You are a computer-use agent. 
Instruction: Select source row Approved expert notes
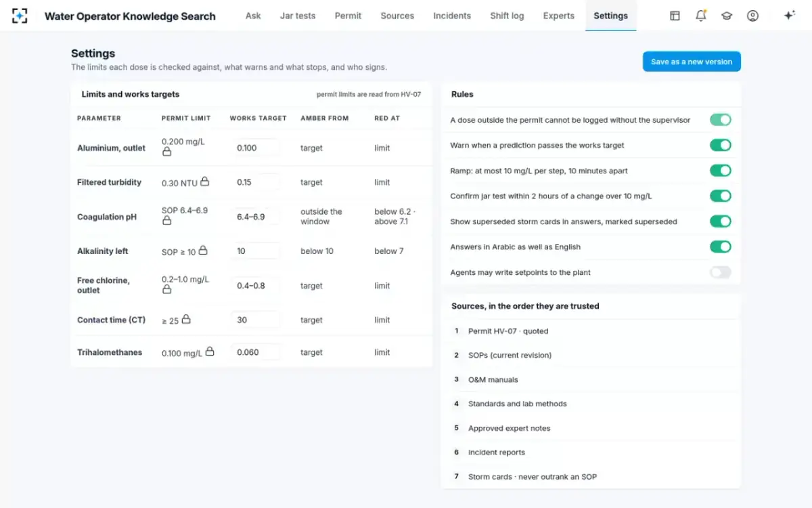tap(591, 428)
